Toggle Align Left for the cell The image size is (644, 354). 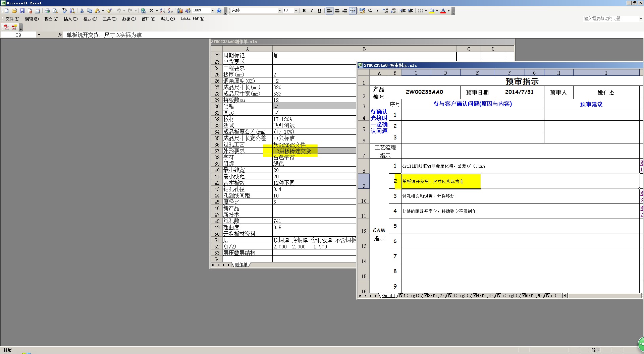tap(329, 11)
